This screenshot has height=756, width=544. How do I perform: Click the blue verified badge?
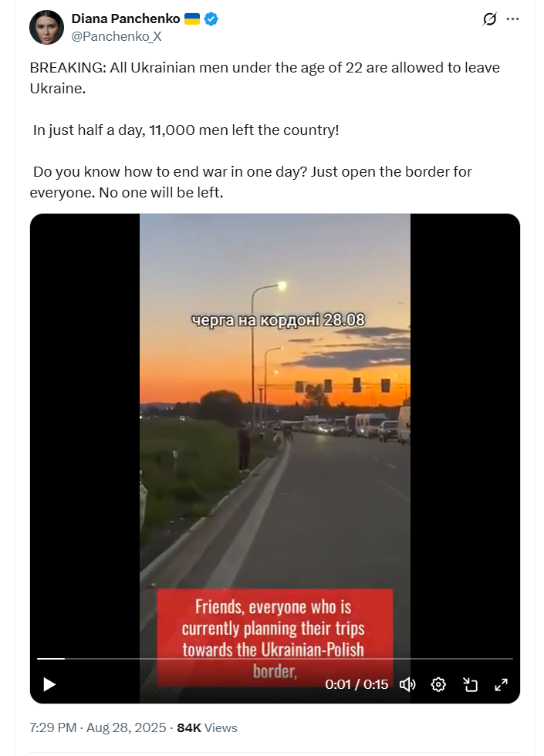pyautogui.click(x=211, y=19)
